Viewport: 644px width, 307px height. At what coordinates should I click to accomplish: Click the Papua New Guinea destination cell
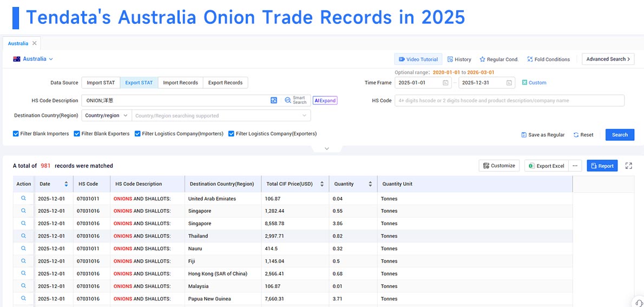[x=223, y=299]
